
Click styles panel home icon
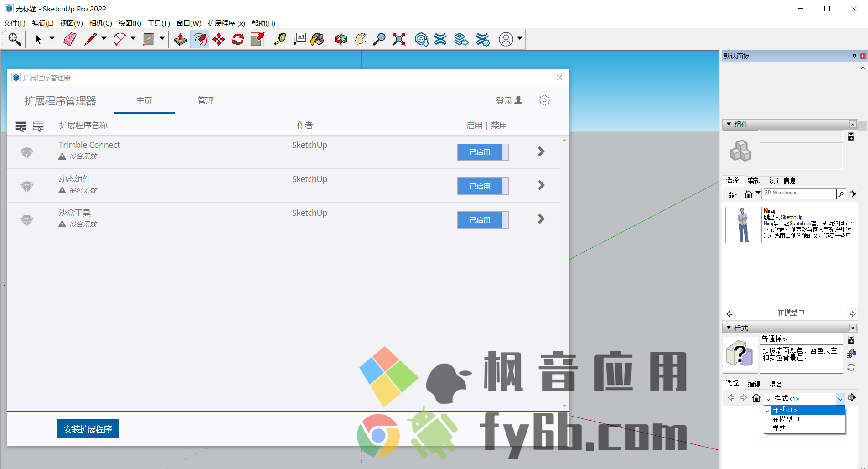point(756,398)
